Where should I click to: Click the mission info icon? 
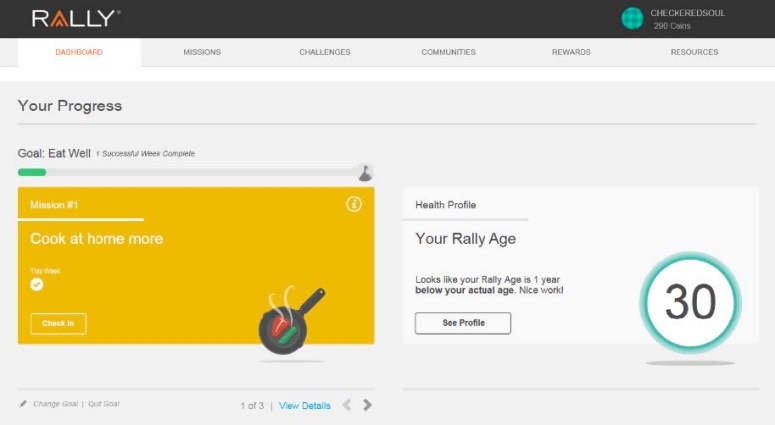pyautogui.click(x=353, y=204)
